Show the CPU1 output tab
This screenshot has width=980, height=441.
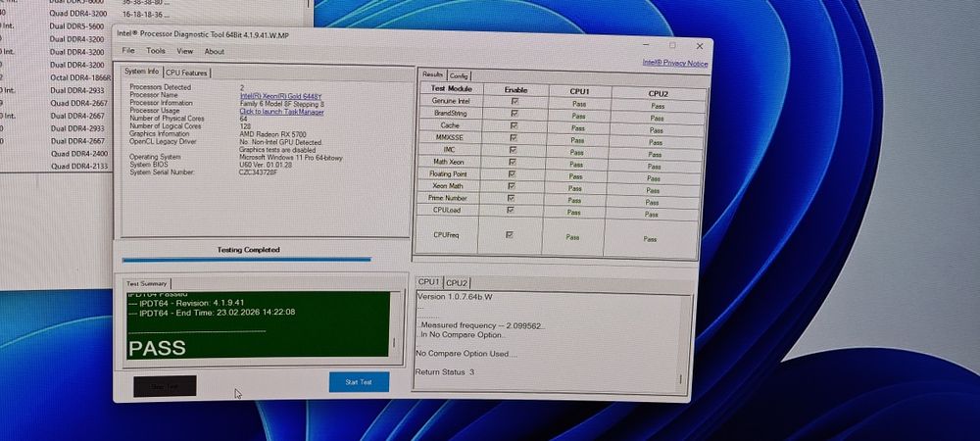[x=429, y=282]
